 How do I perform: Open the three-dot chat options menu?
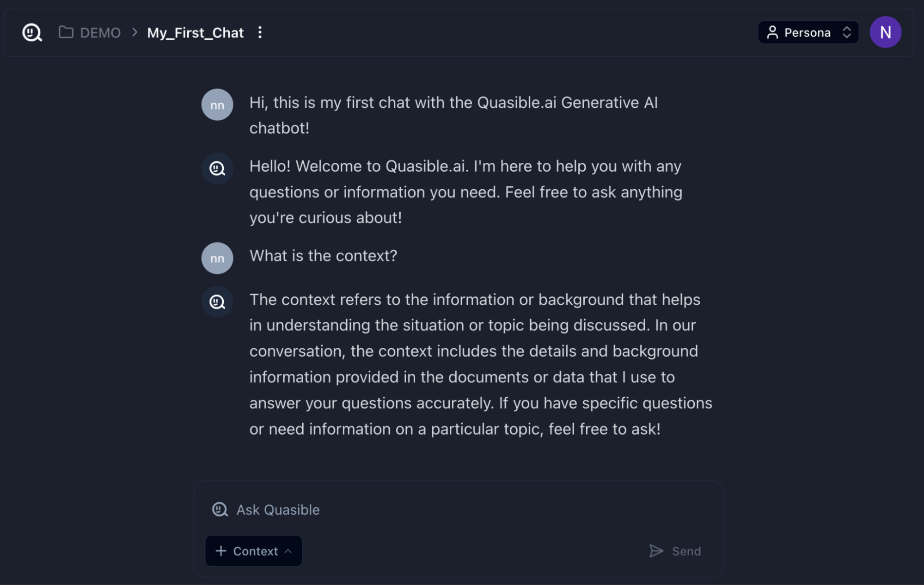coord(260,32)
